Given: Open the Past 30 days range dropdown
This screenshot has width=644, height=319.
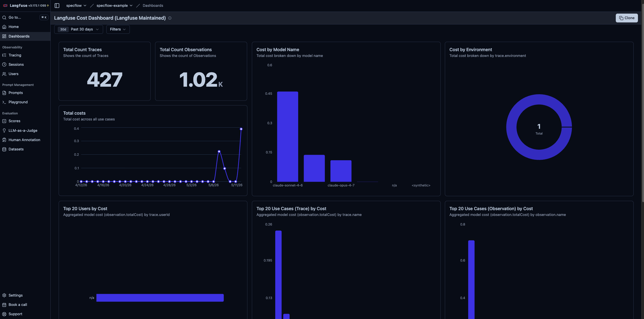Looking at the screenshot, I should (79, 29).
